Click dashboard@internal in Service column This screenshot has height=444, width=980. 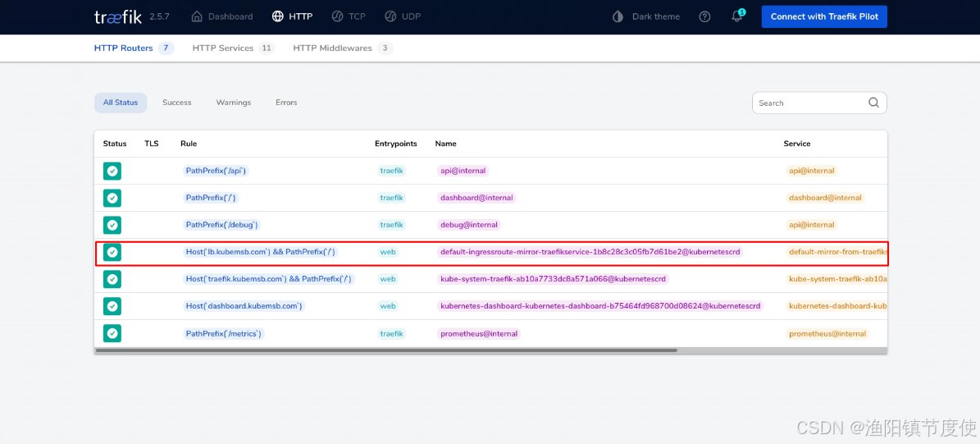pos(825,198)
